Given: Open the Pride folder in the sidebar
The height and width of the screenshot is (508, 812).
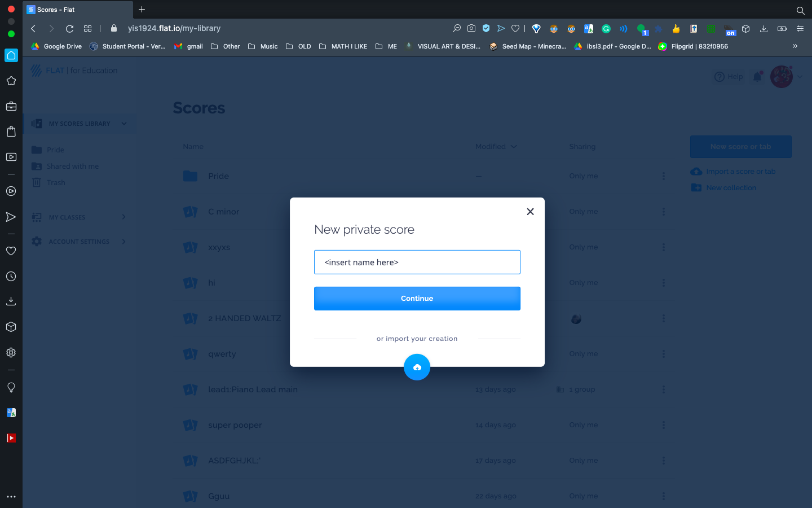Looking at the screenshot, I should 54,150.
